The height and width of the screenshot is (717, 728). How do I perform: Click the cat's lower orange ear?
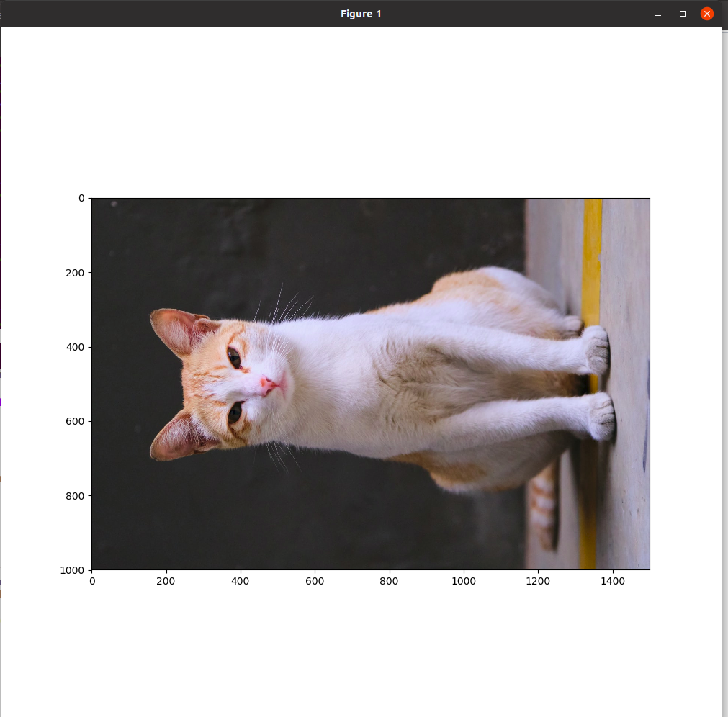coord(173,439)
